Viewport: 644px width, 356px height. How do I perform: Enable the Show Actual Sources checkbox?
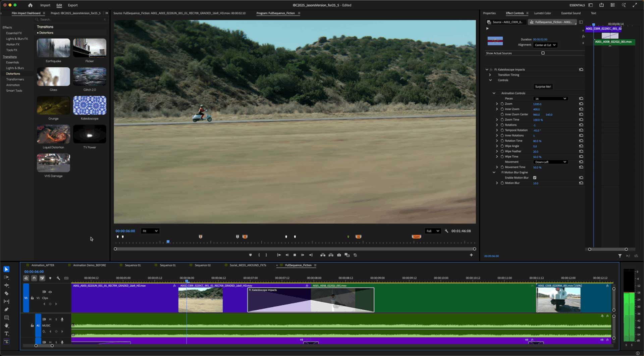(543, 53)
